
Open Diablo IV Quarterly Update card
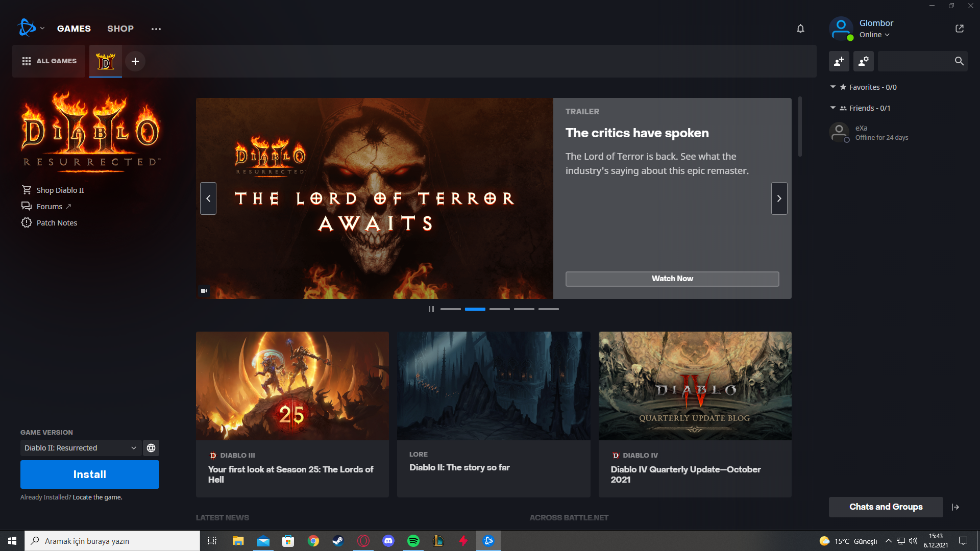(695, 414)
